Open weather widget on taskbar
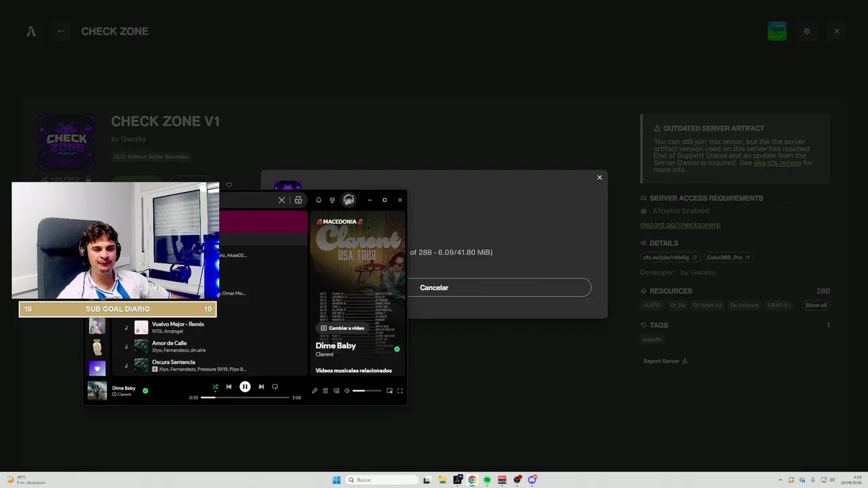Image resolution: width=868 pixels, height=488 pixels. click(26, 480)
